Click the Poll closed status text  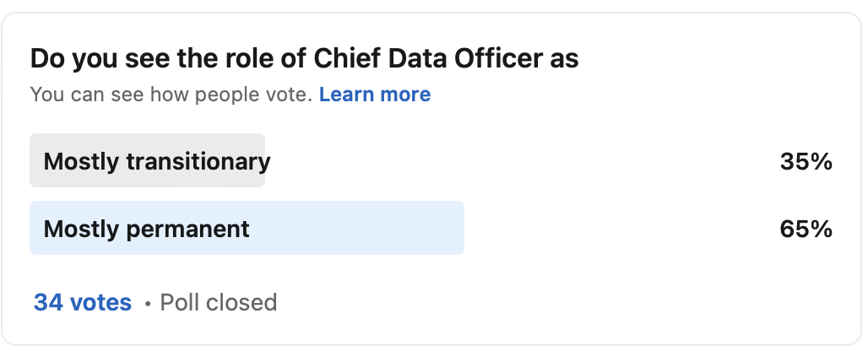pyautogui.click(x=219, y=302)
